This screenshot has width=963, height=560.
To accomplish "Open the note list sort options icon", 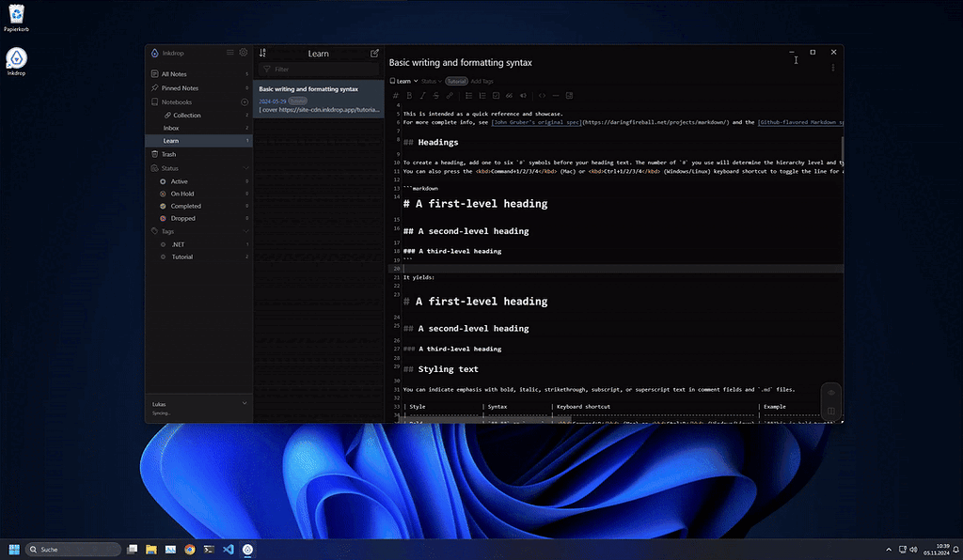I will click(262, 54).
